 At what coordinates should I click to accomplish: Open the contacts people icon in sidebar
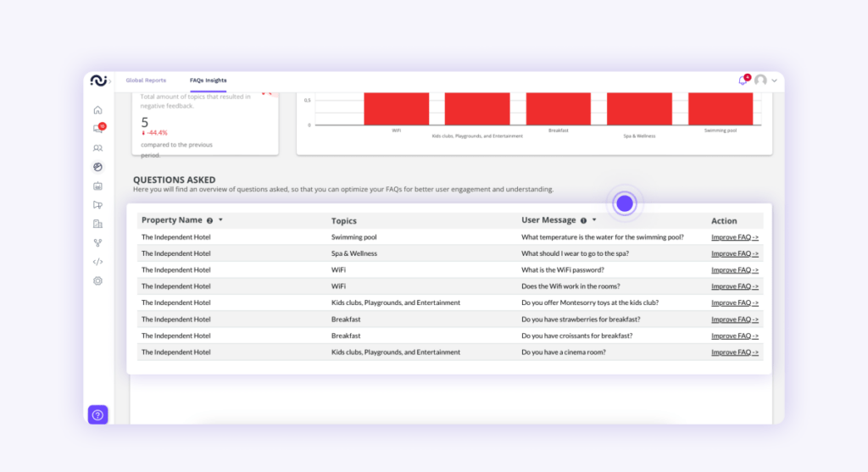(x=97, y=148)
